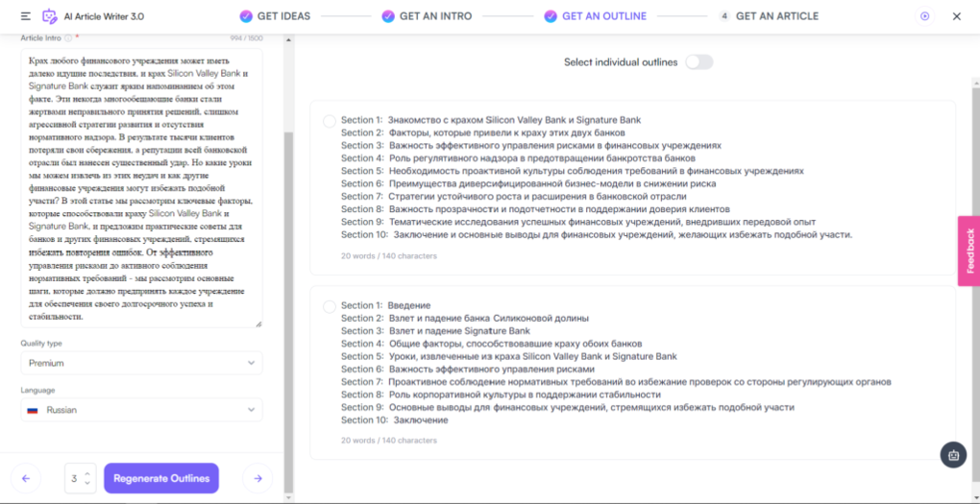The width and height of the screenshot is (980, 504).
Task: Go back using the left arrow button
Action: [26, 478]
